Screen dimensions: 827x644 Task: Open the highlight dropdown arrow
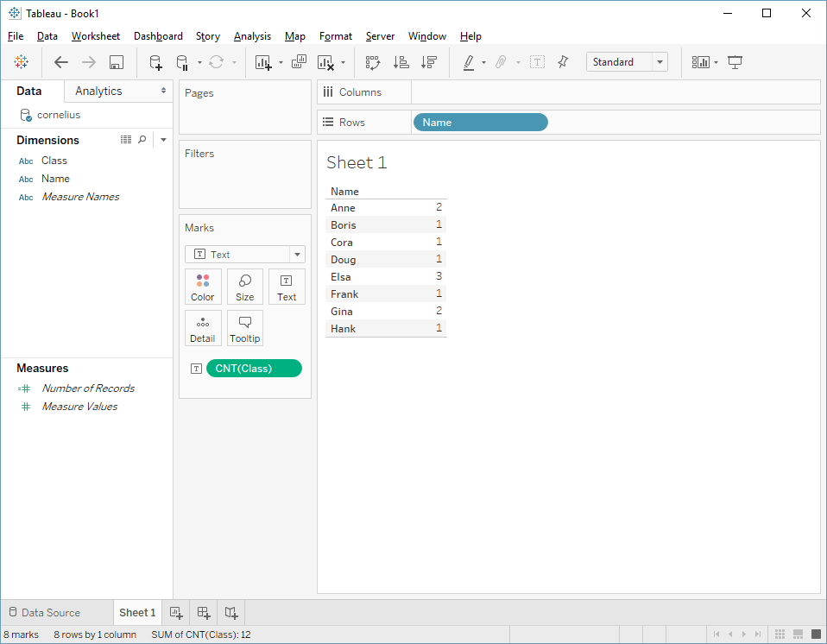click(x=483, y=62)
